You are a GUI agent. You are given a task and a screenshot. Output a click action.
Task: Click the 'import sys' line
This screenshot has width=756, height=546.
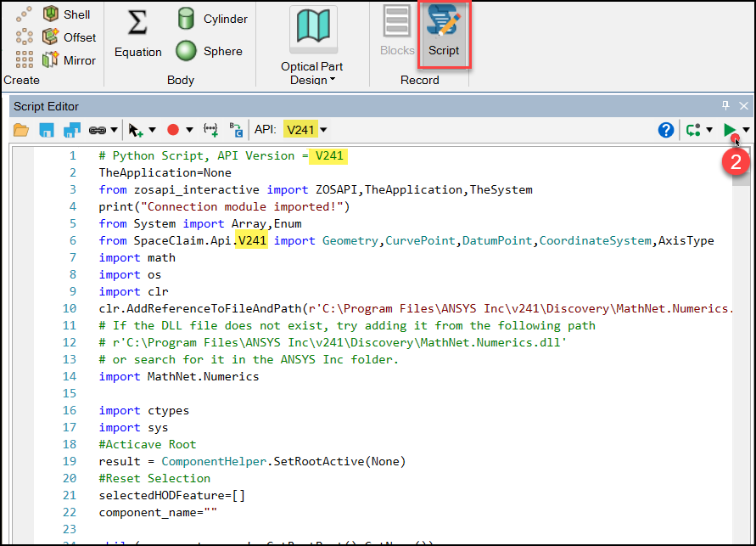point(133,427)
